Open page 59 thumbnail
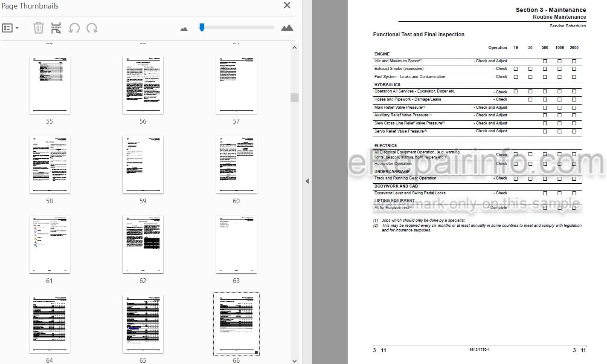The height and width of the screenshot is (364, 607). coord(143,165)
